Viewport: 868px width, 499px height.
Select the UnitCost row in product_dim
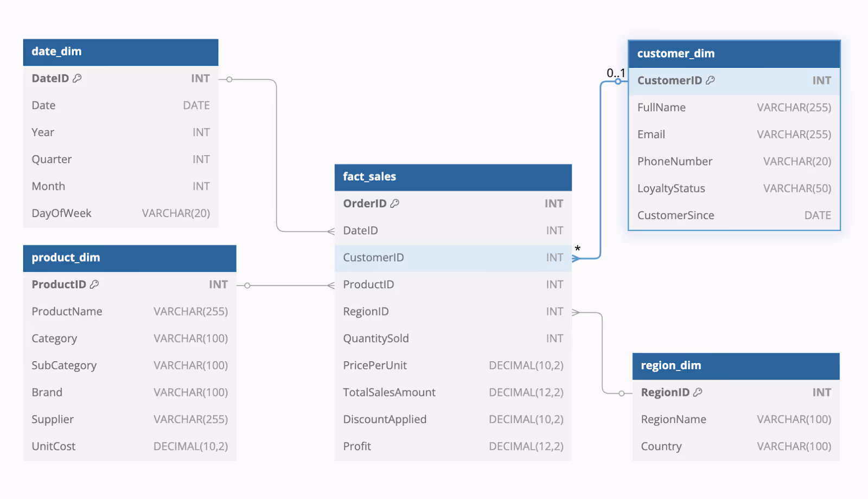(130, 447)
